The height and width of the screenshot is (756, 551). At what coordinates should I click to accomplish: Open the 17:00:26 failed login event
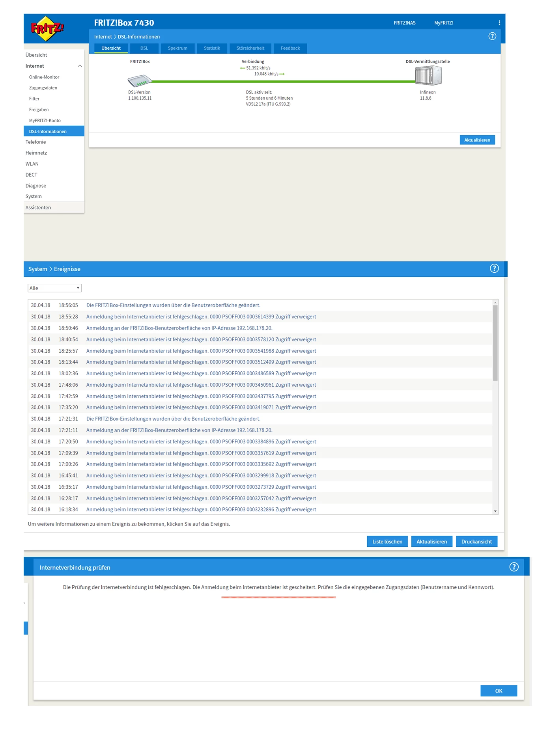[260, 464]
